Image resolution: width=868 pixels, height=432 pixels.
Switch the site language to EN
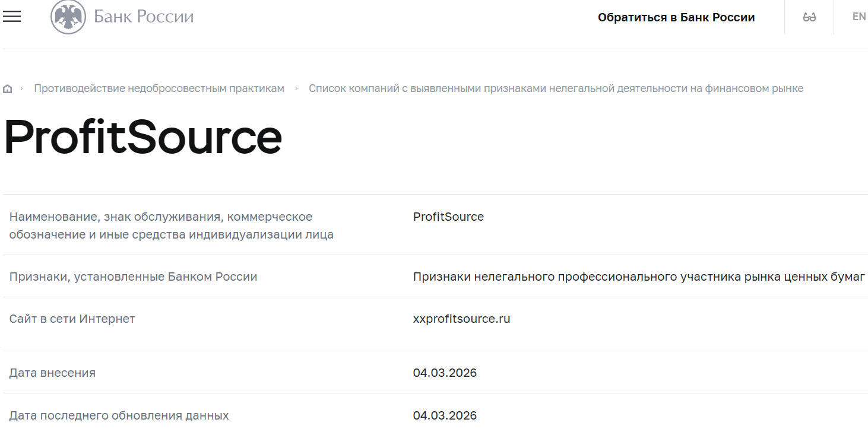point(859,17)
